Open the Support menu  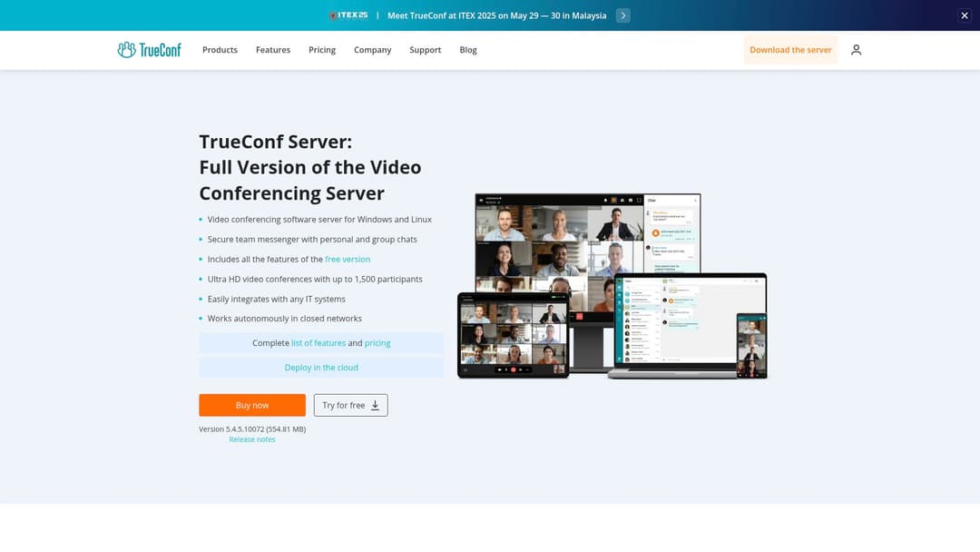coord(425,50)
